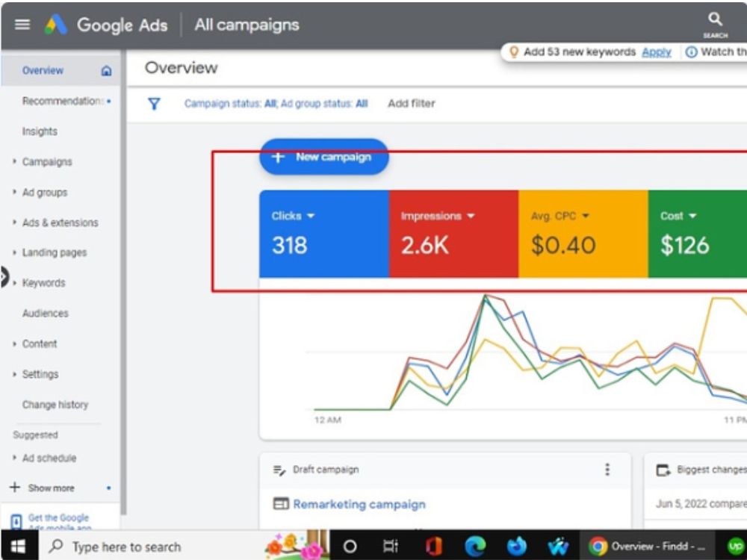Click Show more in the sidebar

[x=51, y=488]
